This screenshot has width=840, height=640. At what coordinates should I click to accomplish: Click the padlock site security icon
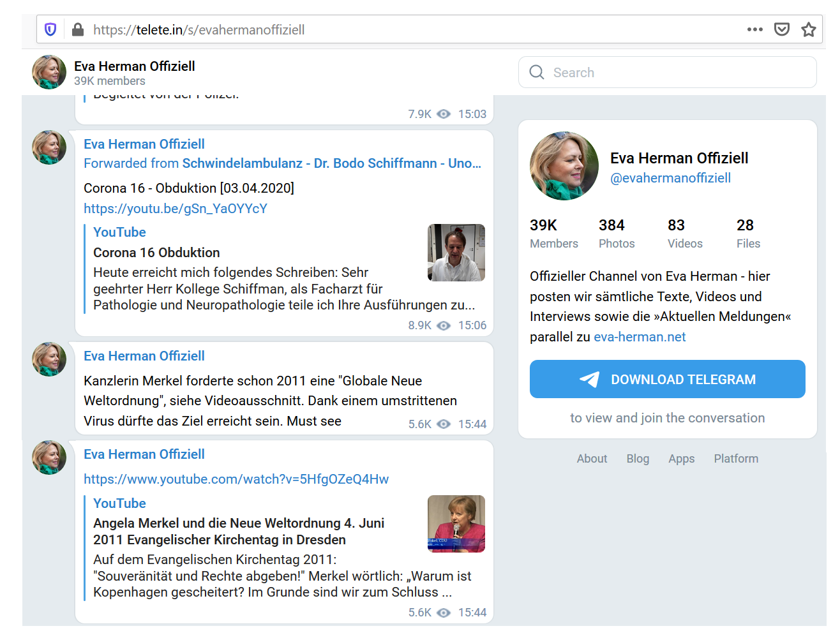tap(77, 29)
